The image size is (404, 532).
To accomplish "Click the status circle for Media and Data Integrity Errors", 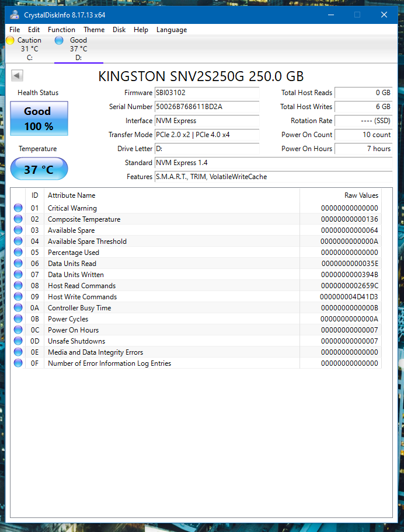I will [18, 352].
